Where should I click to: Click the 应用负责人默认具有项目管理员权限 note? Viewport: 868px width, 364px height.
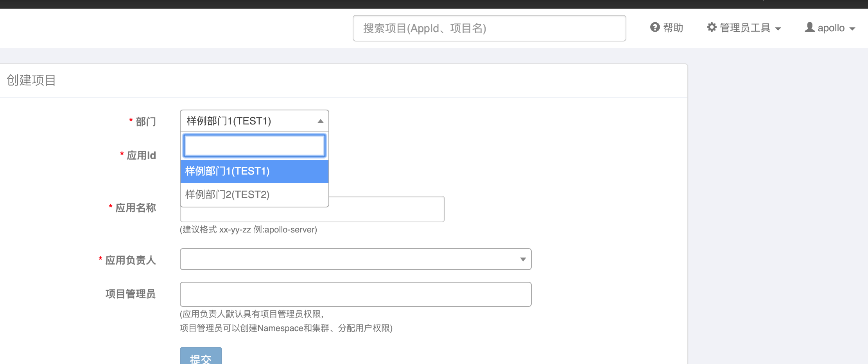pyautogui.click(x=252, y=314)
